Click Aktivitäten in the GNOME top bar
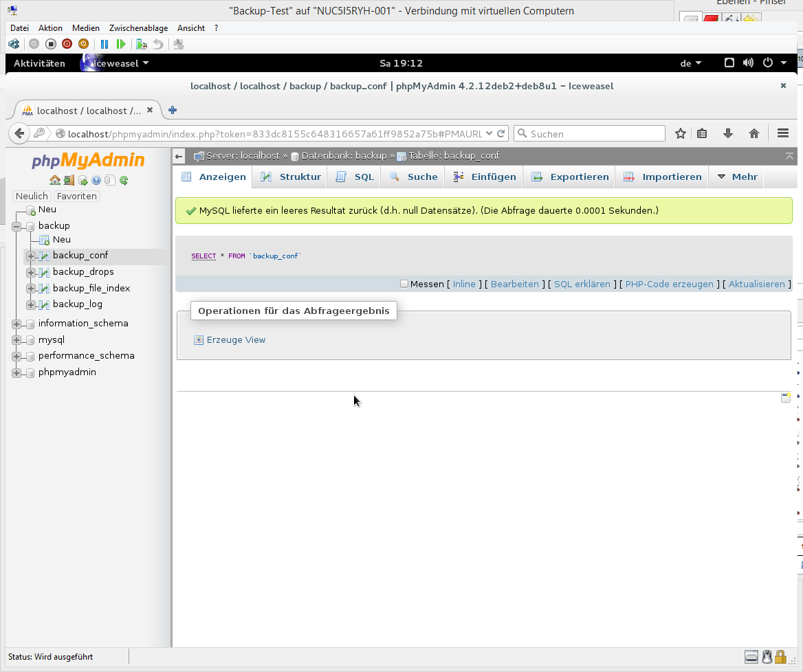The width and height of the screenshot is (803, 672). click(x=39, y=63)
